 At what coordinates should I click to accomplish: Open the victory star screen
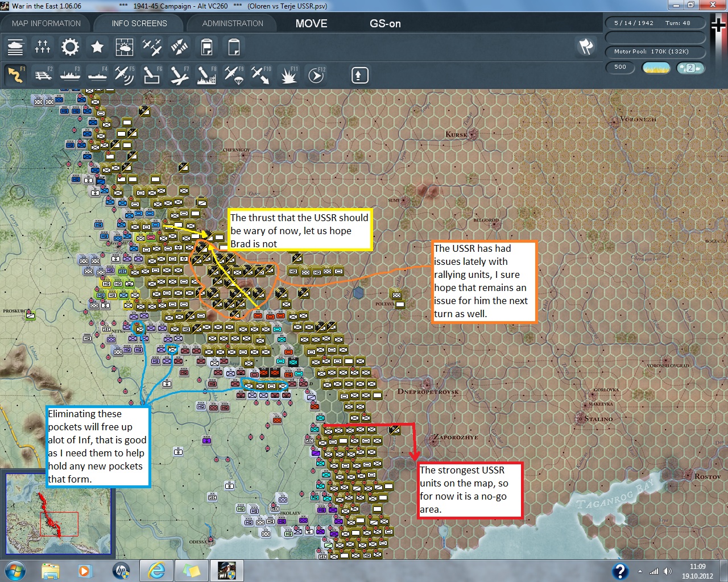[x=97, y=47]
